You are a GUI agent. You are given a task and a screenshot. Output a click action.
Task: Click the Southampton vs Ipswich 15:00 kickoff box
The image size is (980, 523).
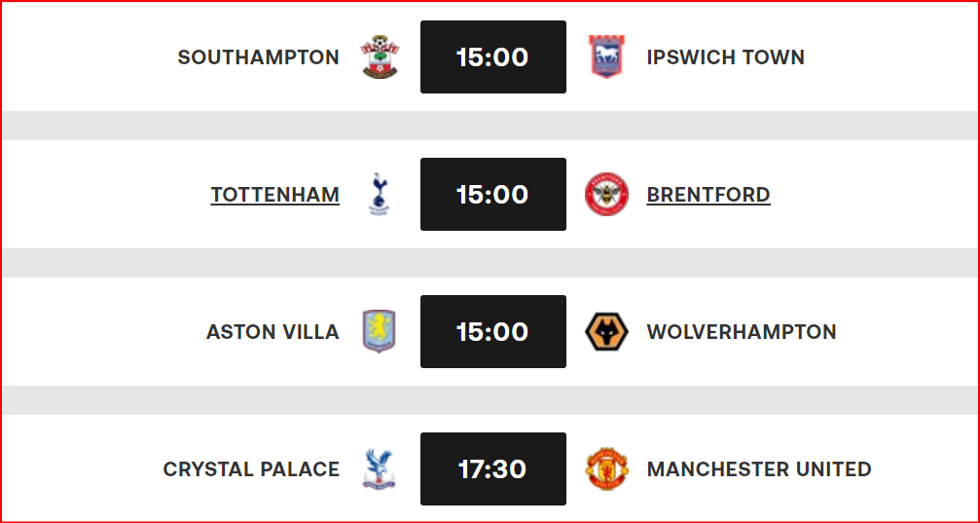(492, 57)
